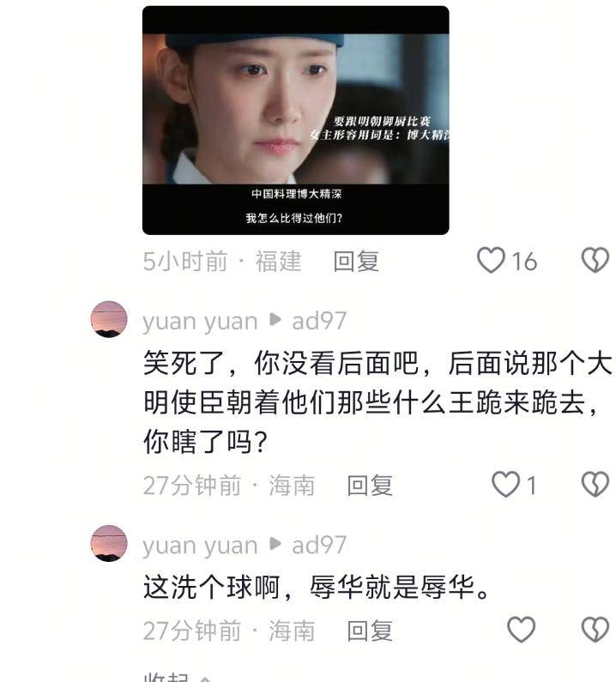Like the 辱华就是辱华 comment
This screenshot has width=616, height=682.
point(521,630)
